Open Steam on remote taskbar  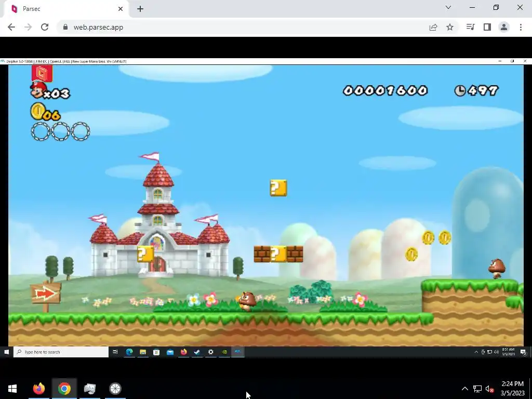pos(197,352)
